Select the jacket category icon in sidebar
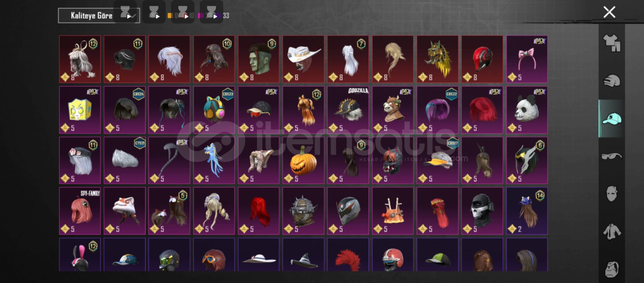Image resolution: width=644 pixels, height=283 pixels. 612,232
